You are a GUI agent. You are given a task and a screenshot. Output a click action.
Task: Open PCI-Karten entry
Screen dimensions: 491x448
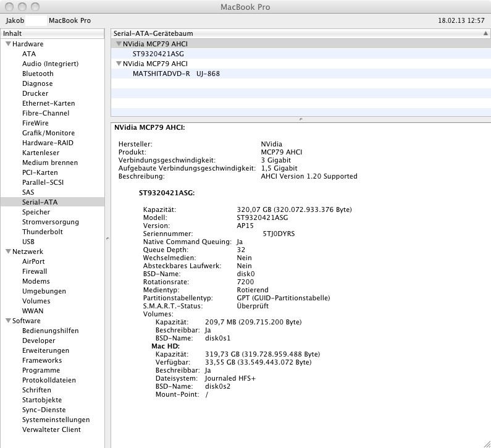[x=40, y=172]
